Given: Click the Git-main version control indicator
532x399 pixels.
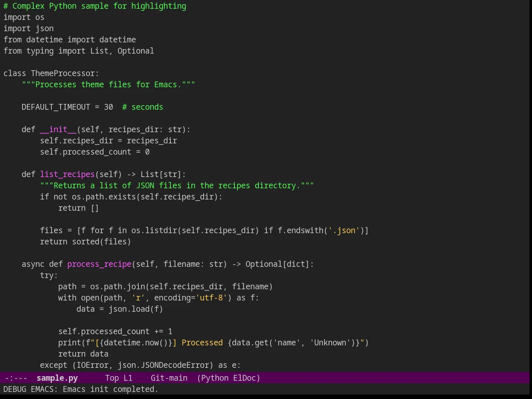Looking at the screenshot, I should 169,378.
